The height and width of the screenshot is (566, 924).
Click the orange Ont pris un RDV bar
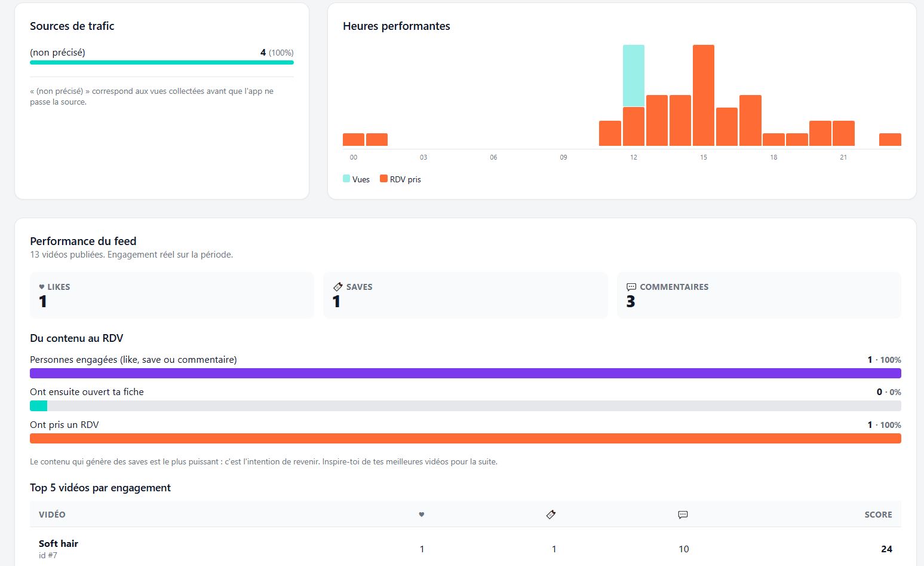click(465, 439)
